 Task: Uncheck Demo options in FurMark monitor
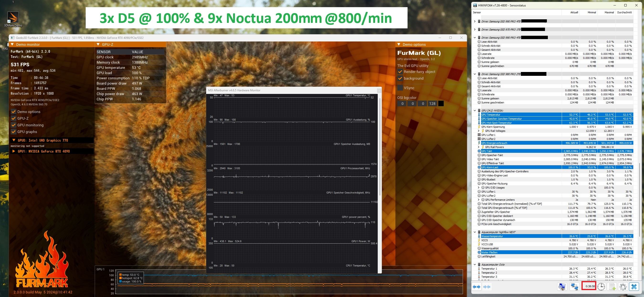click(13, 112)
